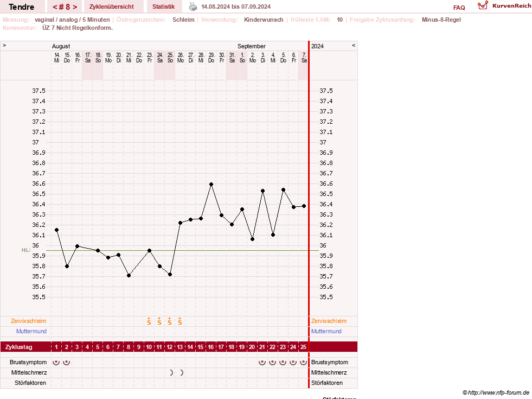Viewport: 532px width, 399px height.
Task: Click breast symptom icon on cycle day 22
Action: click(x=272, y=362)
